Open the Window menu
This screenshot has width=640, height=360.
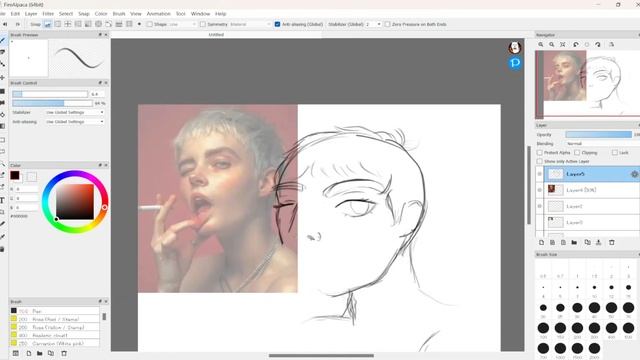click(200, 14)
